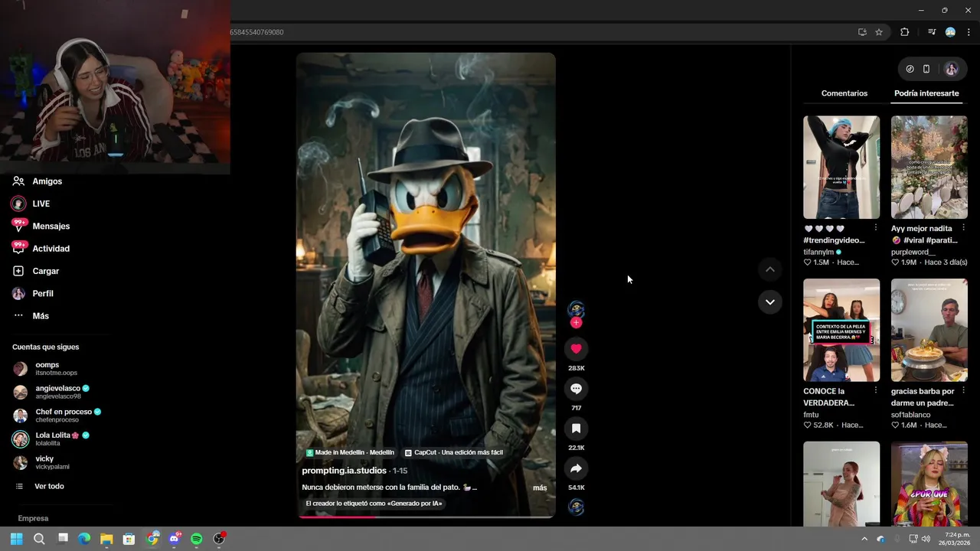The image size is (980, 551).
Task: Show hidden system tray icons
Action: (x=864, y=539)
